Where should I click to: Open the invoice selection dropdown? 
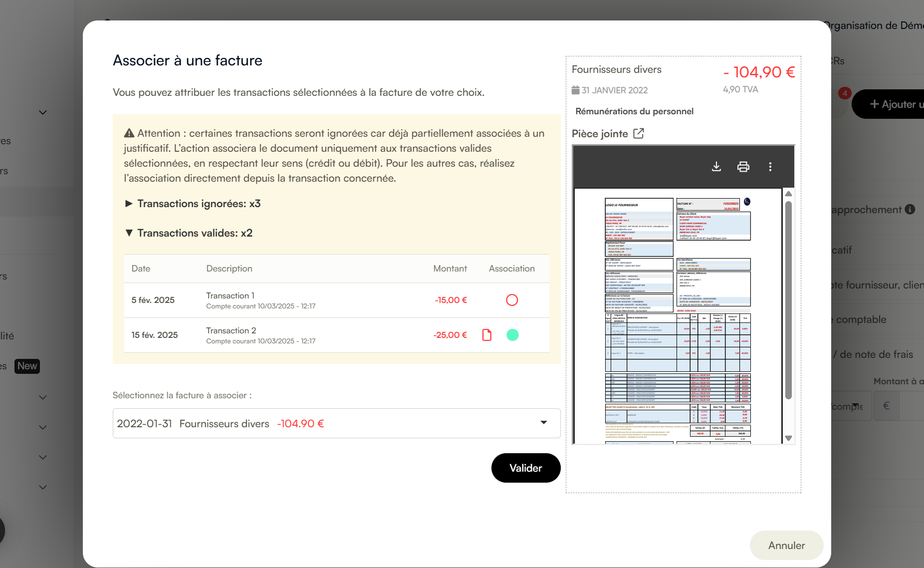[x=337, y=423]
